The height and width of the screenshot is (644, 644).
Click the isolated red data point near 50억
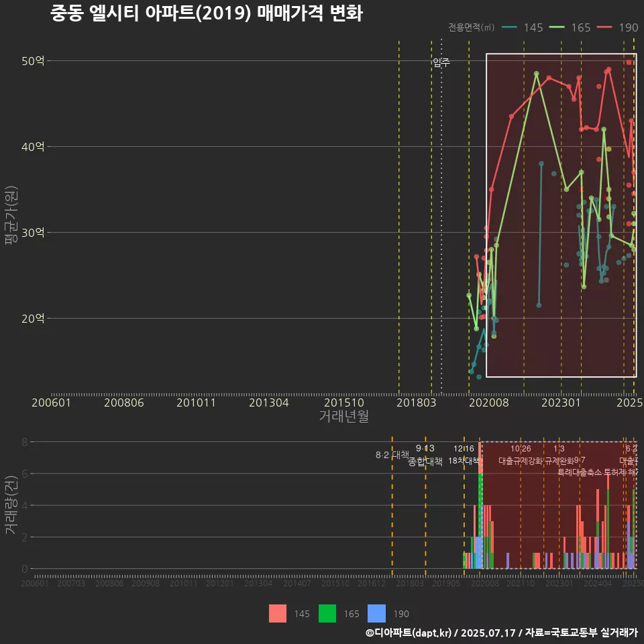coord(629,62)
